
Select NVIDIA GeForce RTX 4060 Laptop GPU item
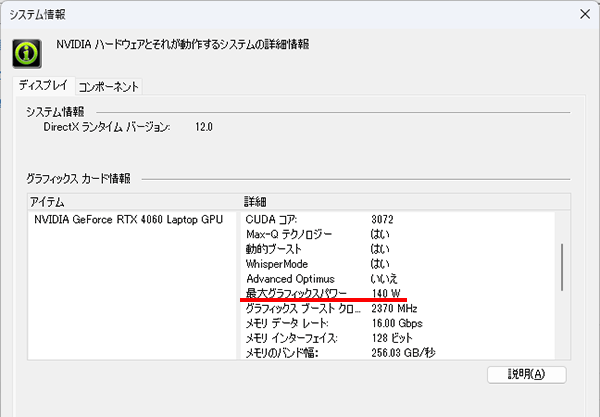pos(129,220)
